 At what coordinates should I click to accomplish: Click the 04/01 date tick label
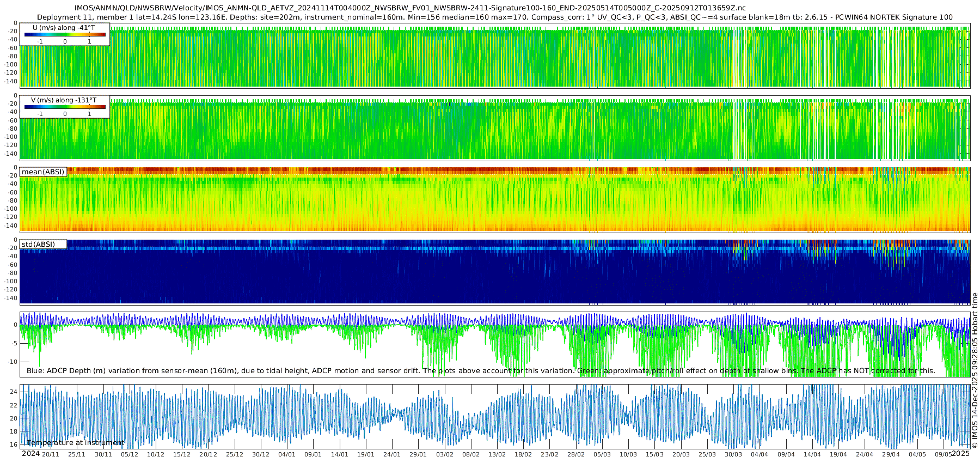pyautogui.click(x=287, y=454)
